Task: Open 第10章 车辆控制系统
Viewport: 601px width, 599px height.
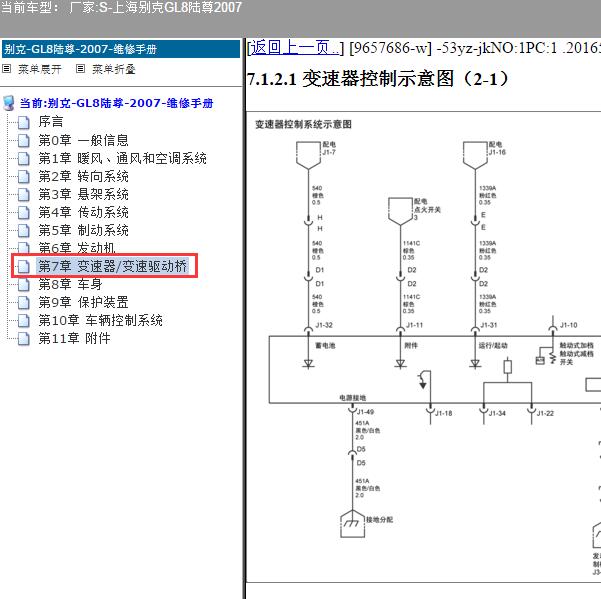Action: click(100, 320)
